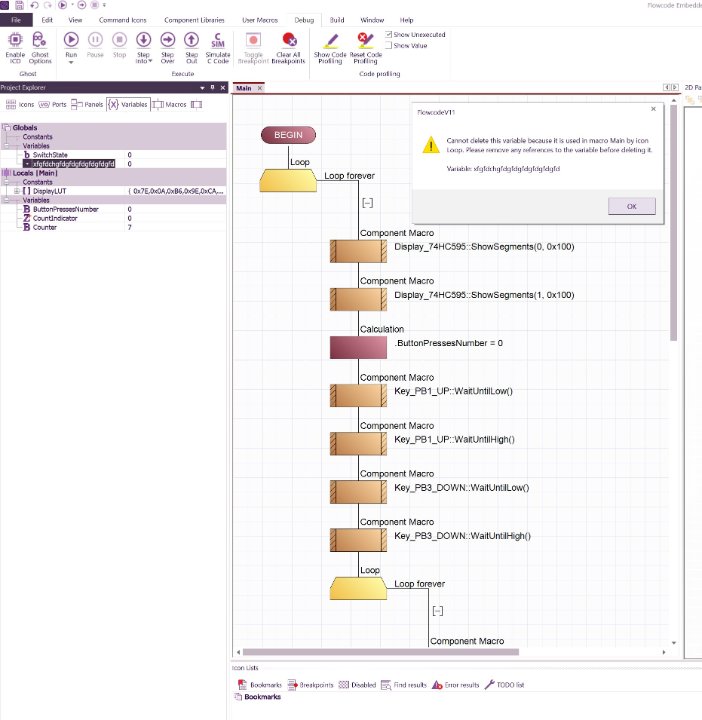Open Ghost Options
Image resolution: width=702 pixels, height=720 pixels.
click(x=40, y=48)
